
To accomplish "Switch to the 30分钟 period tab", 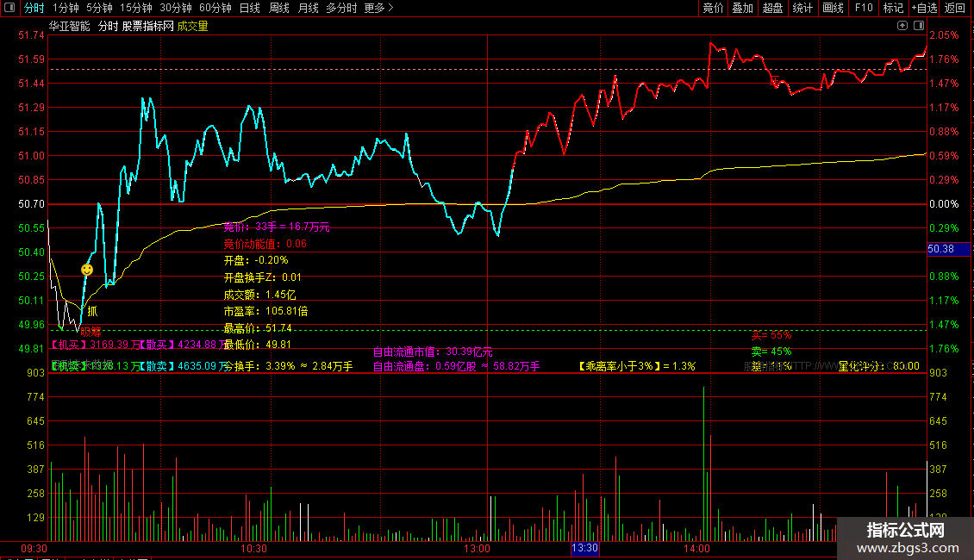I will (176, 8).
